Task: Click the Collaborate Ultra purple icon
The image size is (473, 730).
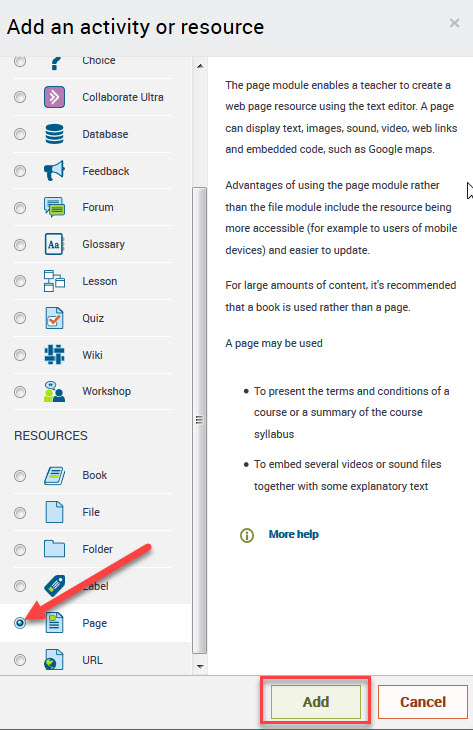Action: point(54,97)
